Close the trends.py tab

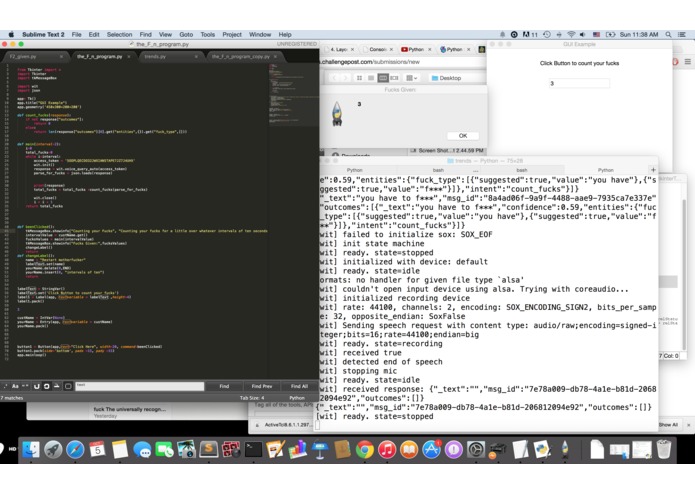[196, 57]
